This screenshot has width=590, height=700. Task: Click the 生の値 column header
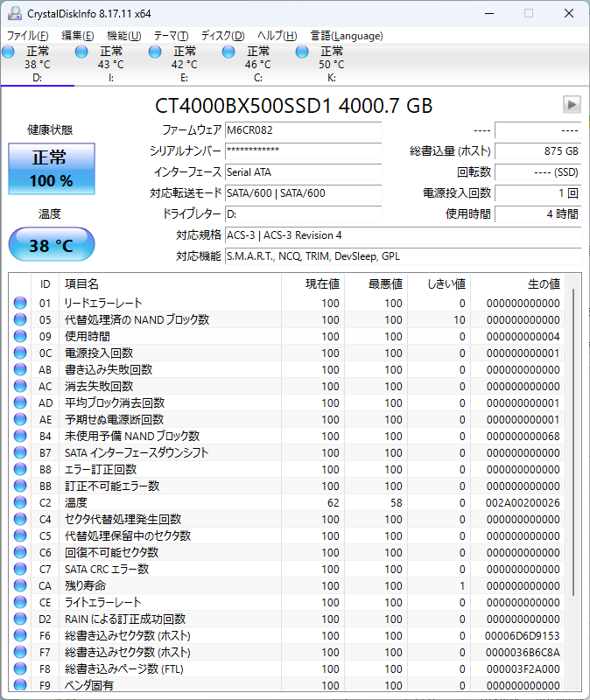(517, 283)
